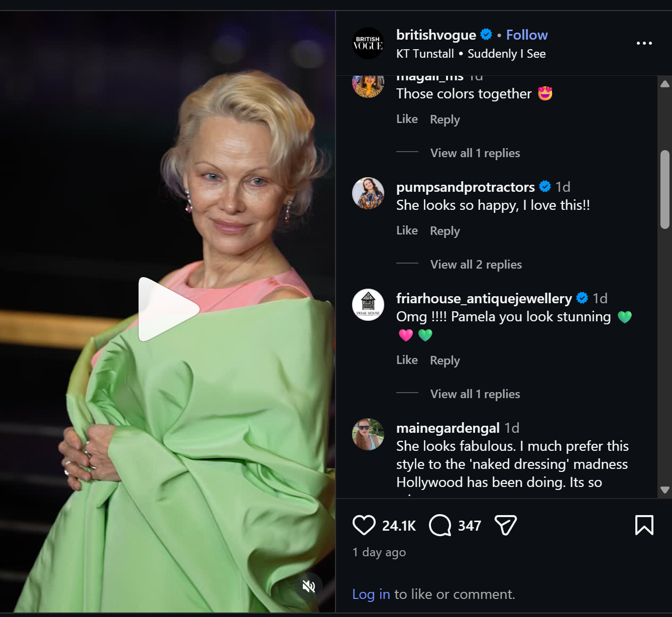Viewport: 672px width, 617px height.
Task: Expand replies under pumpsandprotractors comment
Action: click(476, 265)
